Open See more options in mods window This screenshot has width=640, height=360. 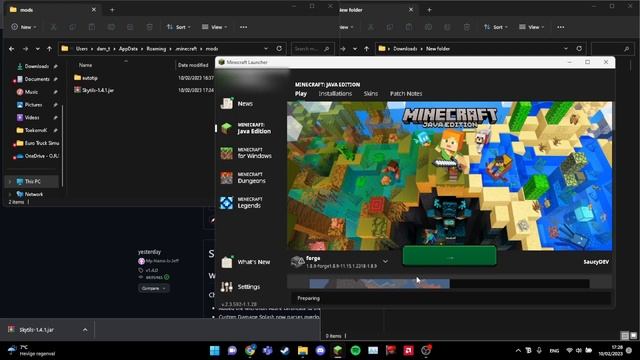click(x=244, y=27)
